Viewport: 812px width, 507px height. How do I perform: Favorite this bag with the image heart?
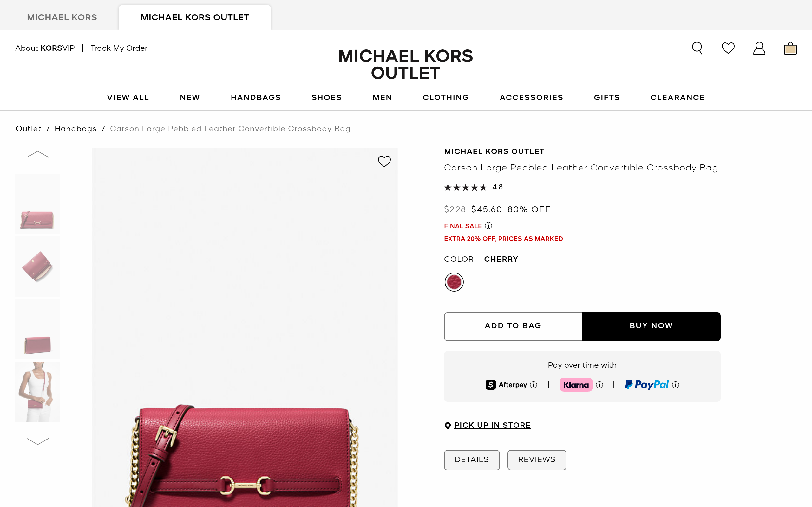tap(384, 161)
